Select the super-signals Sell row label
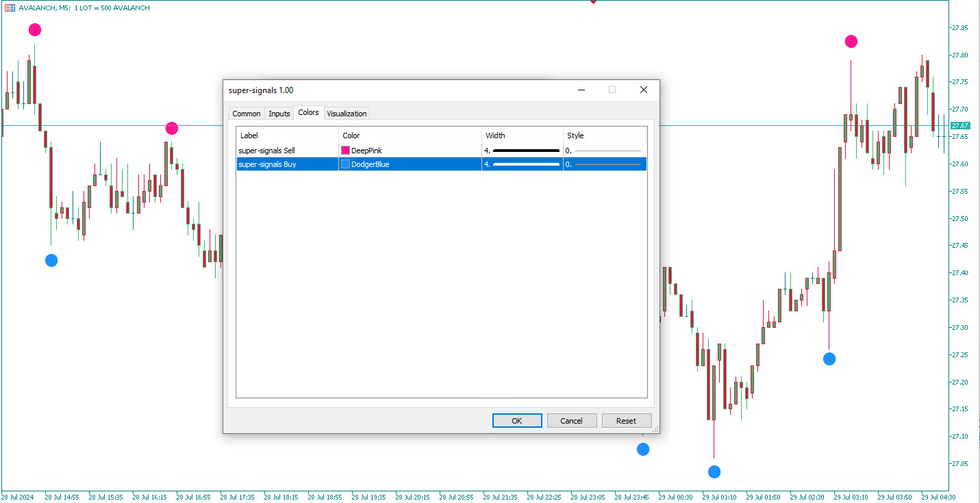980x503 pixels. 266,151
